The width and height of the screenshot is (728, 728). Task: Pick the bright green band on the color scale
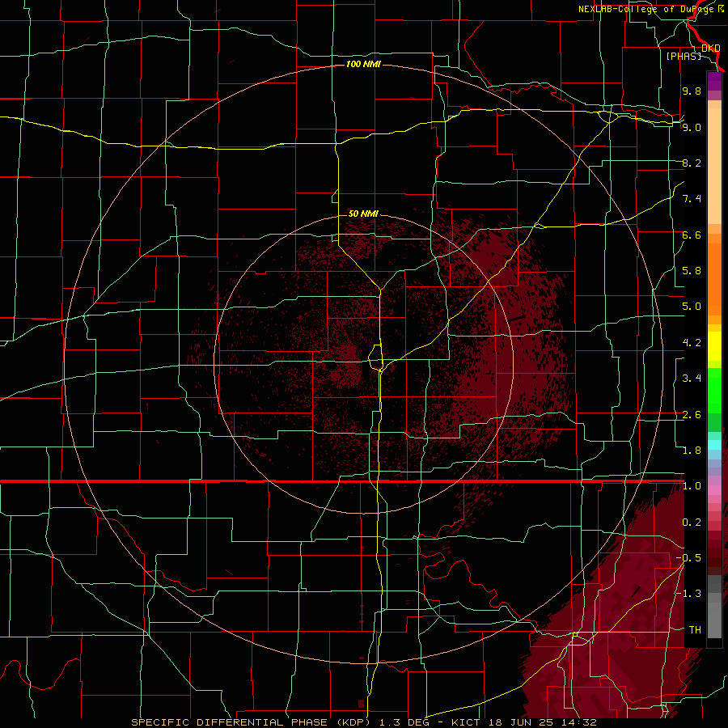click(714, 391)
